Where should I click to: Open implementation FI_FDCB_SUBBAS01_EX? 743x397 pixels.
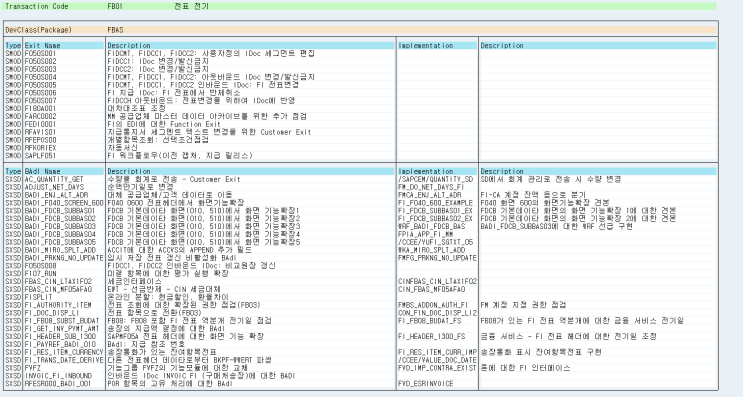[435, 210]
